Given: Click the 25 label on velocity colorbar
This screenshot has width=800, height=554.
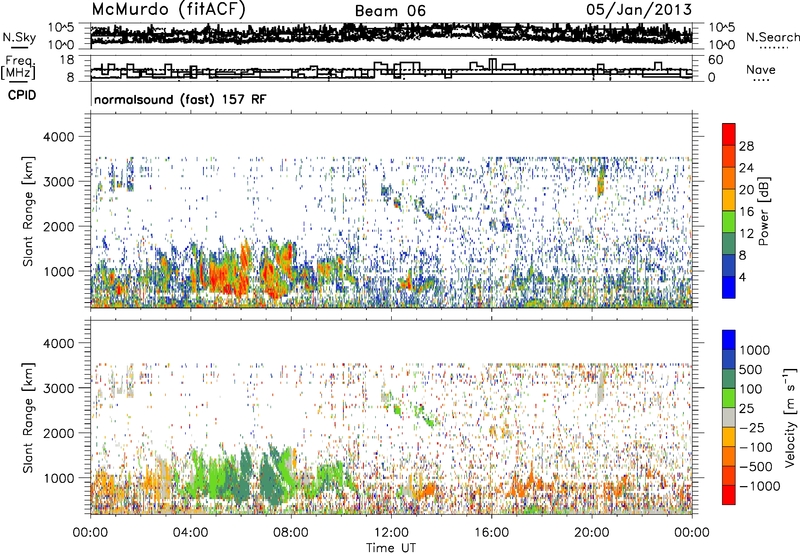Looking at the screenshot, I should pos(747,408).
